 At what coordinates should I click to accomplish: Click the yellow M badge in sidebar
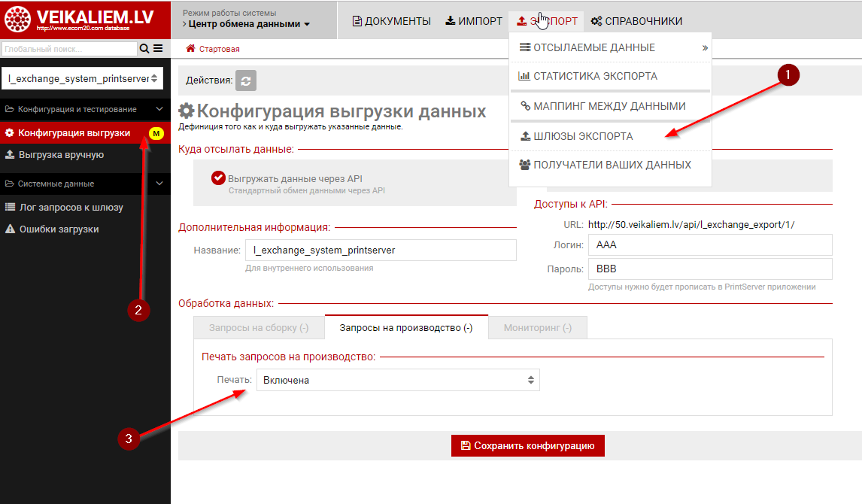click(156, 133)
